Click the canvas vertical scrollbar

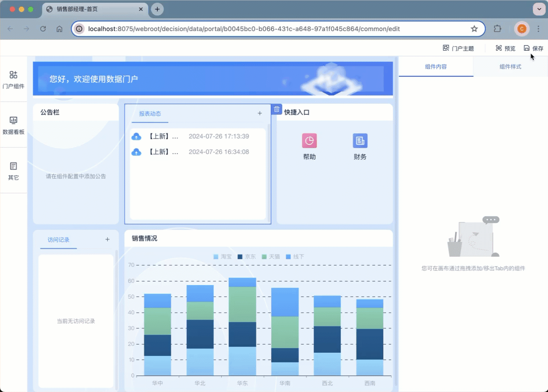[x=396, y=222]
